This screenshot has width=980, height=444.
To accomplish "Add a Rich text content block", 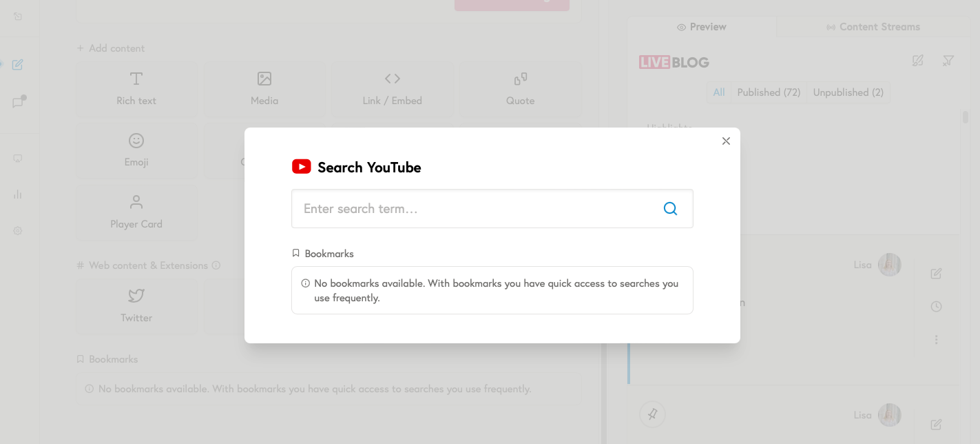I will pos(136,89).
